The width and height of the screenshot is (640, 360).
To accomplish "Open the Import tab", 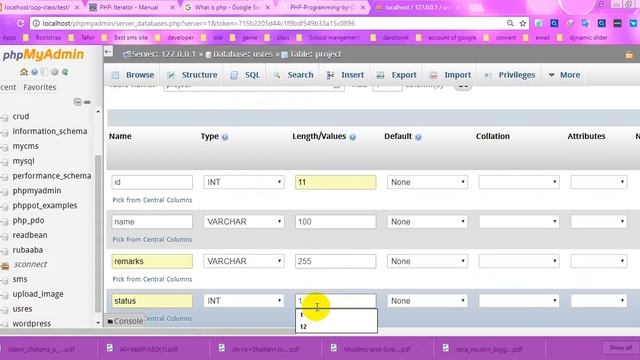I will 450,75.
